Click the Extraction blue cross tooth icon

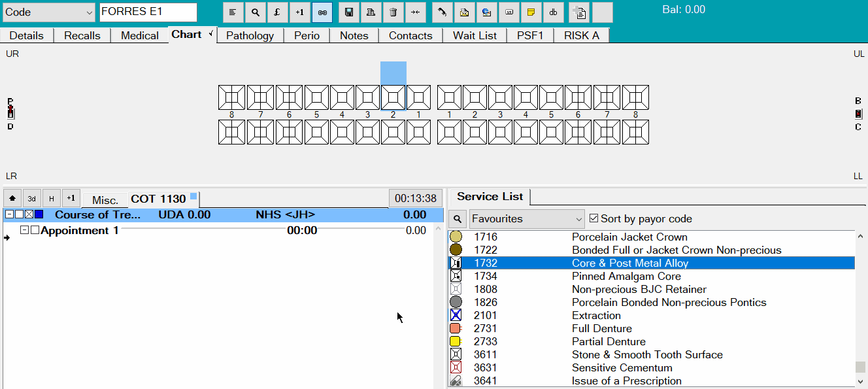click(x=456, y=315)
